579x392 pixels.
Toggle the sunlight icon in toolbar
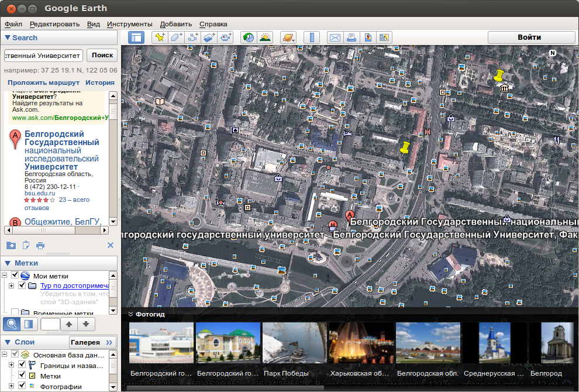[x=265, y=37]
